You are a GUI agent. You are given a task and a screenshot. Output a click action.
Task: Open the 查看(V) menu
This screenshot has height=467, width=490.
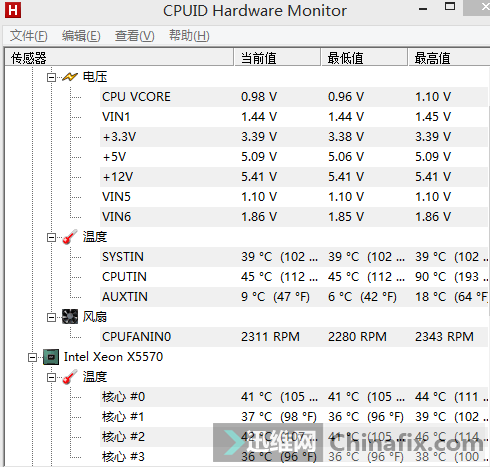coord(135,36)
